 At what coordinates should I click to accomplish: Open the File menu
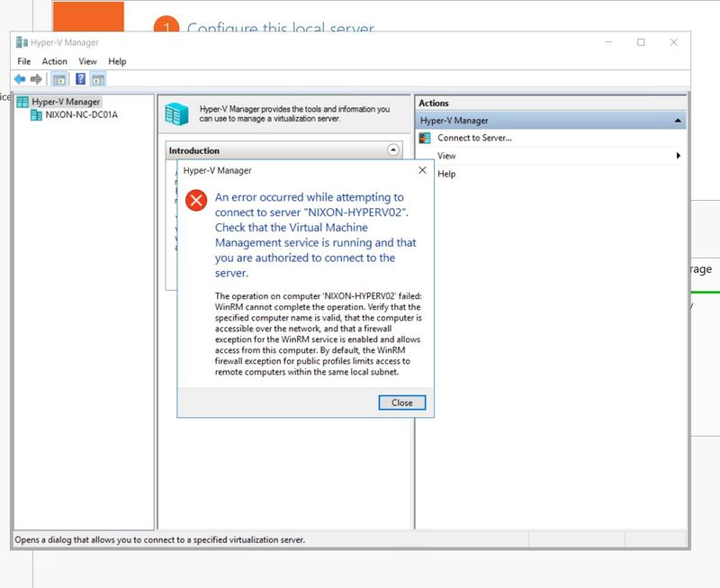22,61
